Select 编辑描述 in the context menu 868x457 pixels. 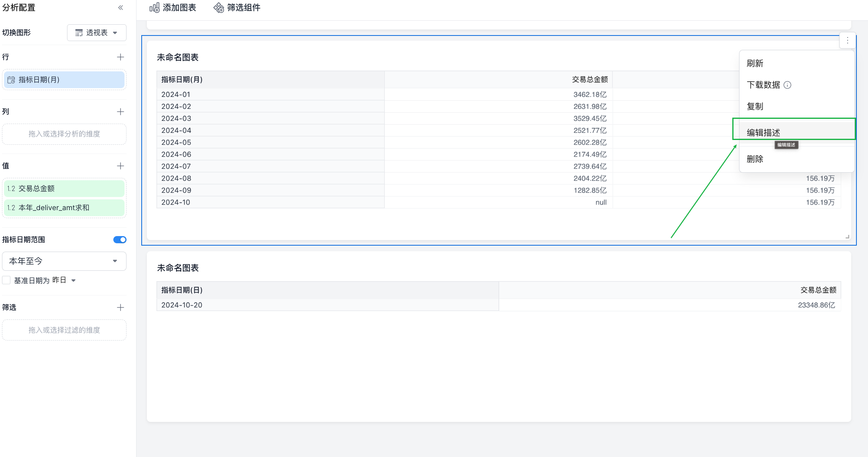coord(763,132)
